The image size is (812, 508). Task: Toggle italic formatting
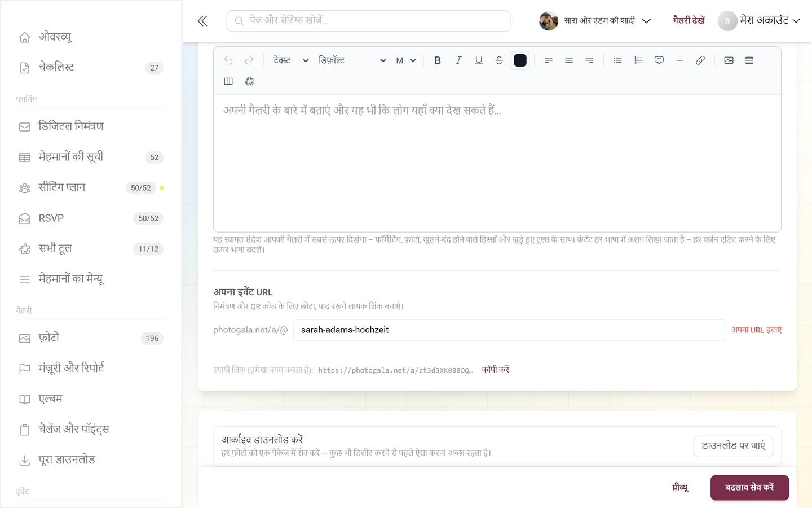click(458, 60)
